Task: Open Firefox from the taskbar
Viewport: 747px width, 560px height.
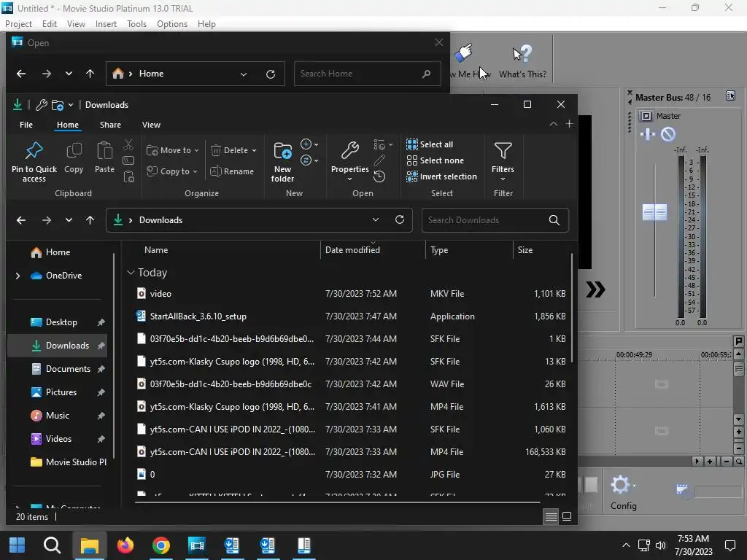Action: click(125, 545)
